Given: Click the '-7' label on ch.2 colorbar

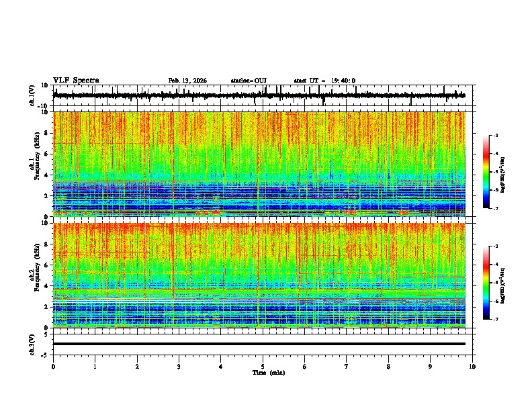Looking at the screenshot, I should point(495,320).
